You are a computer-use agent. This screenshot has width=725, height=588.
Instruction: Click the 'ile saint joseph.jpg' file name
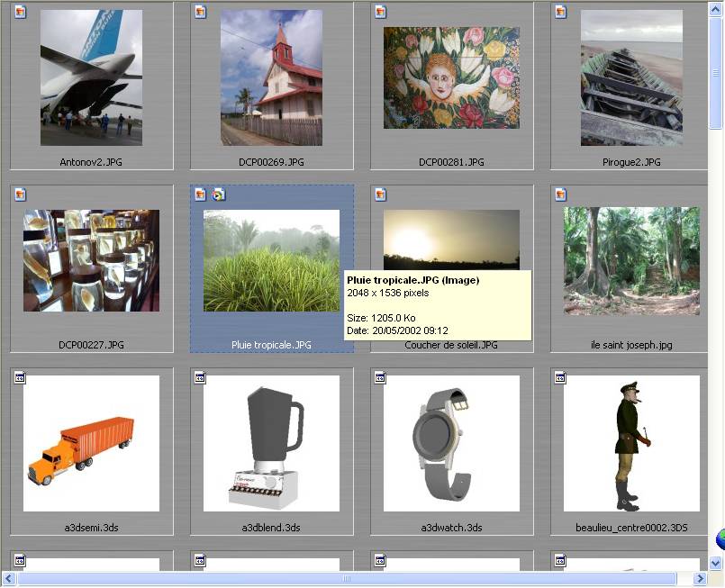point(631,345)
